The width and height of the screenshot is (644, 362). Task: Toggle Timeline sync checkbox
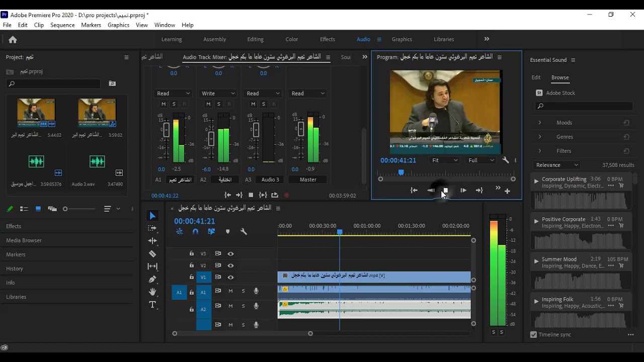pyautogui.click(x=533, y=334)
